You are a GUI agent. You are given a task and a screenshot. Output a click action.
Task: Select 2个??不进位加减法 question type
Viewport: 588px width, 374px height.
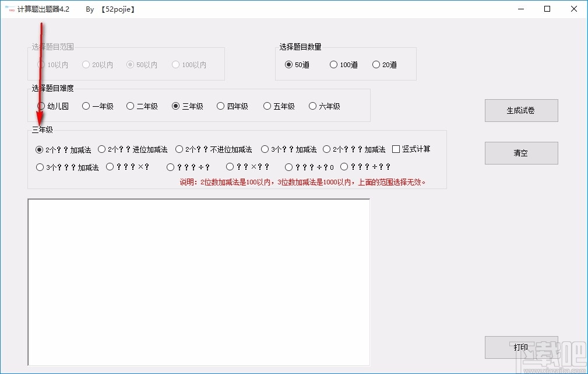tap(179, 149)
